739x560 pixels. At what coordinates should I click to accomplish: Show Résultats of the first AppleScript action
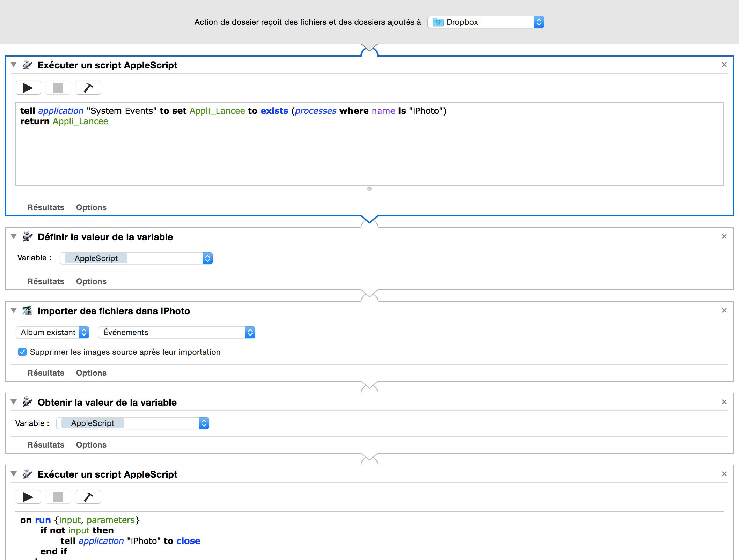pos(46,207)
